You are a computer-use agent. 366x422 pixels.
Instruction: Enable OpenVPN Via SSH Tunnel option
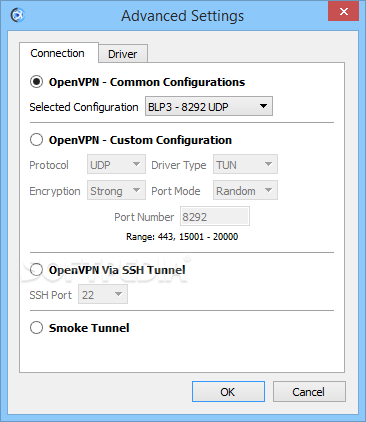click(36, 270)
